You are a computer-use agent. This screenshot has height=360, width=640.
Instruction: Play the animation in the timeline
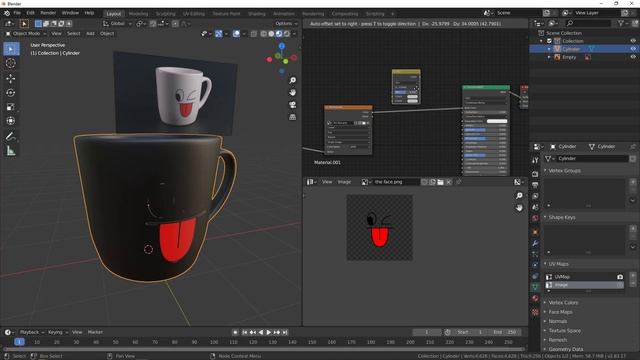(269, 332)
